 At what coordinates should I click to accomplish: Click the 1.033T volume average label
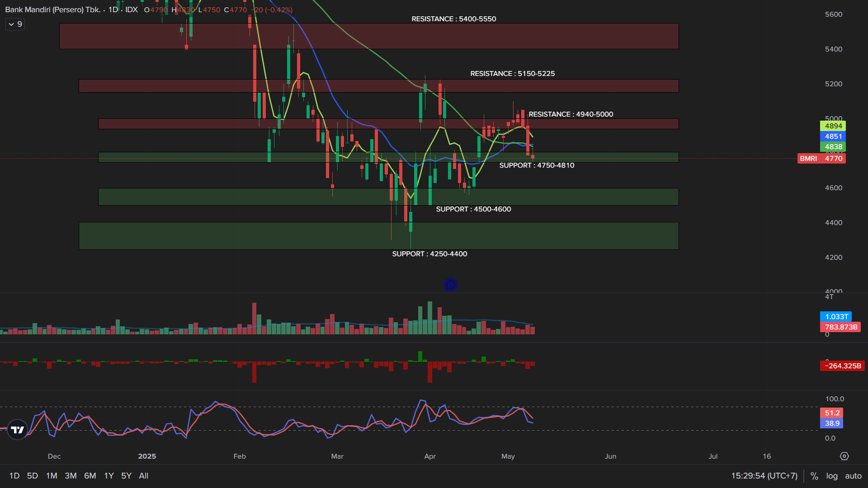coord(836,317)
